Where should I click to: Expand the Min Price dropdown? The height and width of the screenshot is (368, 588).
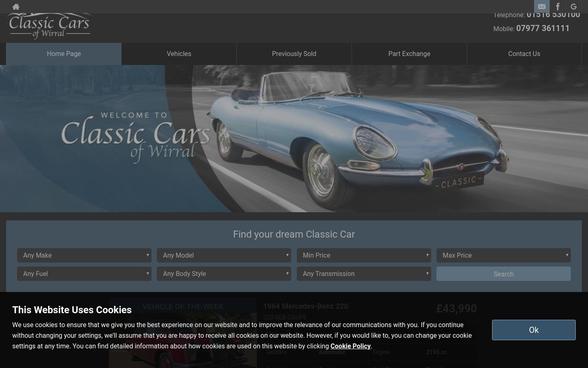(x=364, y=255)
